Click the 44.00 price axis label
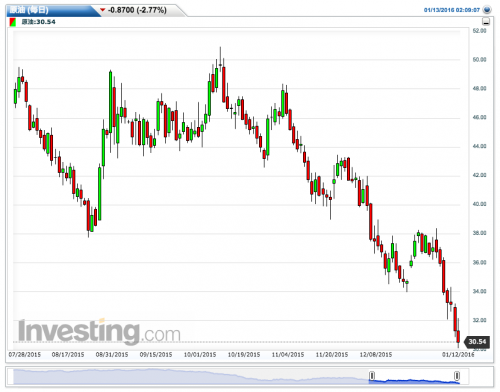The width and height of the screenshot is (500, 392). coord(479,146)
